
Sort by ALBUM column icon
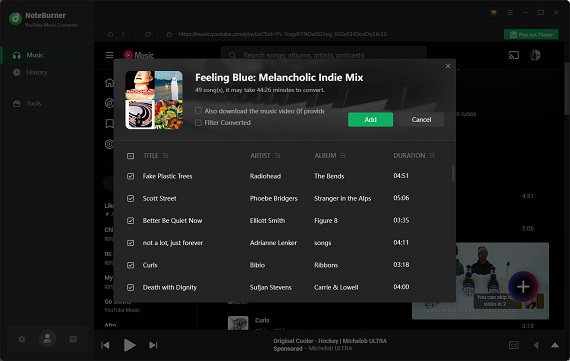343,156
